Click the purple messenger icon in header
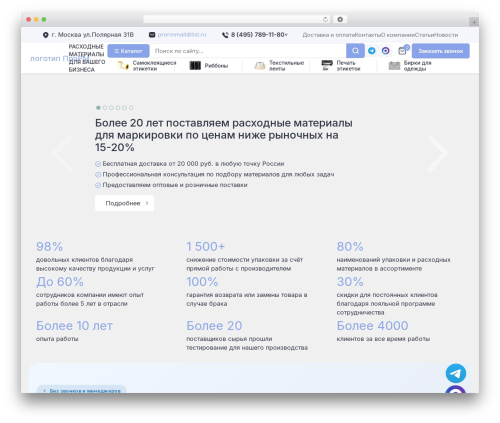The width and height of the screenshot is (500, 423). 386,51
